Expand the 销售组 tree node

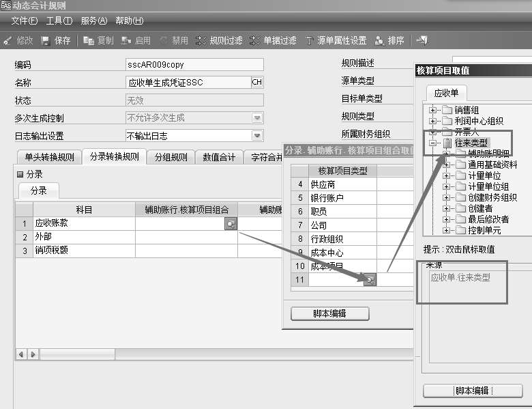432,110
